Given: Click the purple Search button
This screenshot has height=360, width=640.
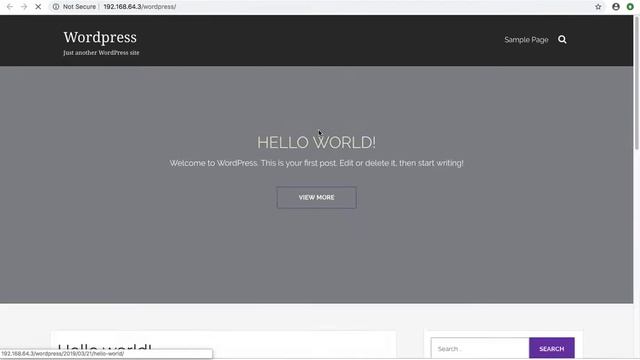Looking at the screenshot, I should 551,349.
